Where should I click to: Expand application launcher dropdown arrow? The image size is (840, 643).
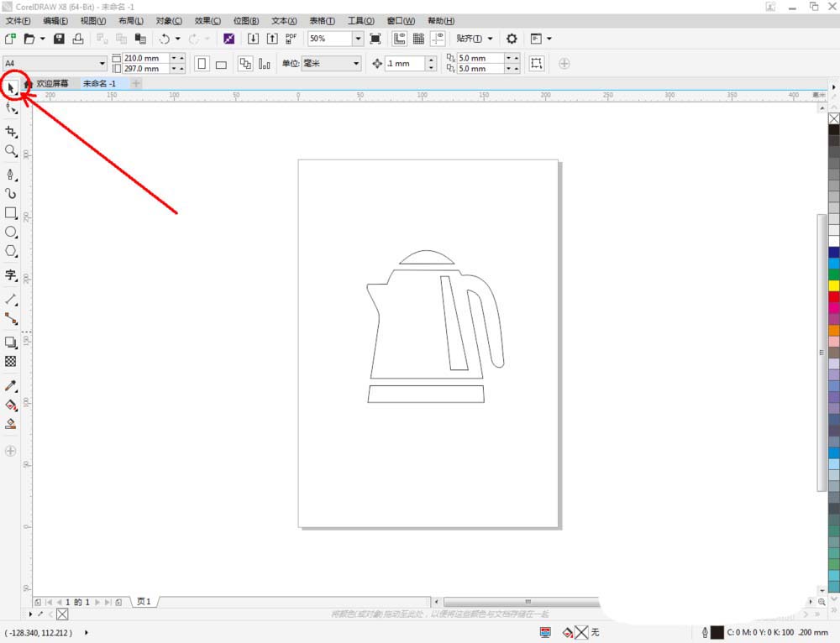(549, 39)
